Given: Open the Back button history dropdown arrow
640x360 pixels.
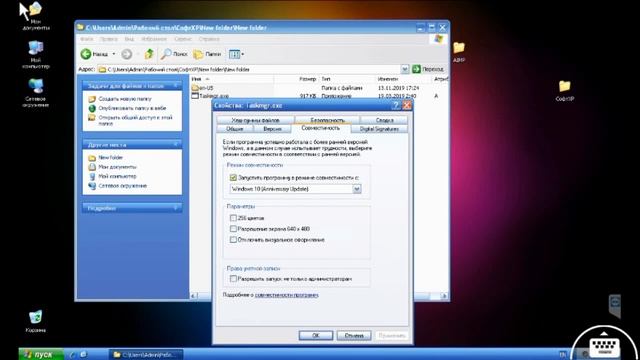Looking at the screenshot, I should pos(114,54).
